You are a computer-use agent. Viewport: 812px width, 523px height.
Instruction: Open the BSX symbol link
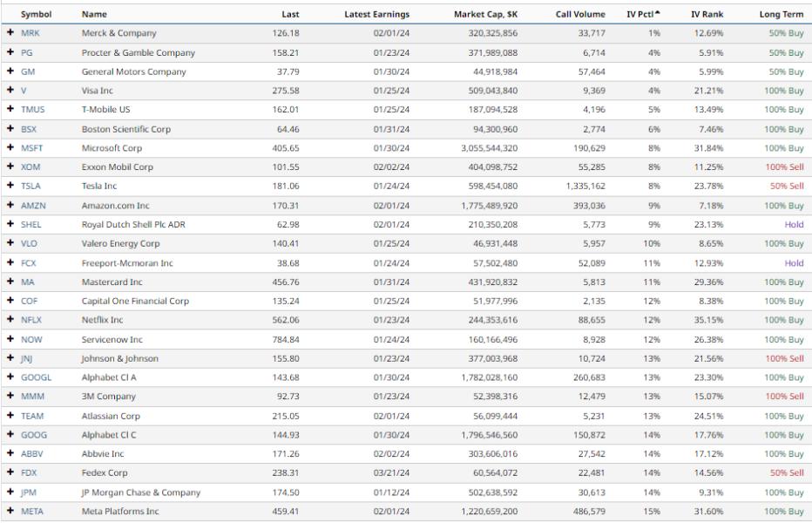pos(29,129)
